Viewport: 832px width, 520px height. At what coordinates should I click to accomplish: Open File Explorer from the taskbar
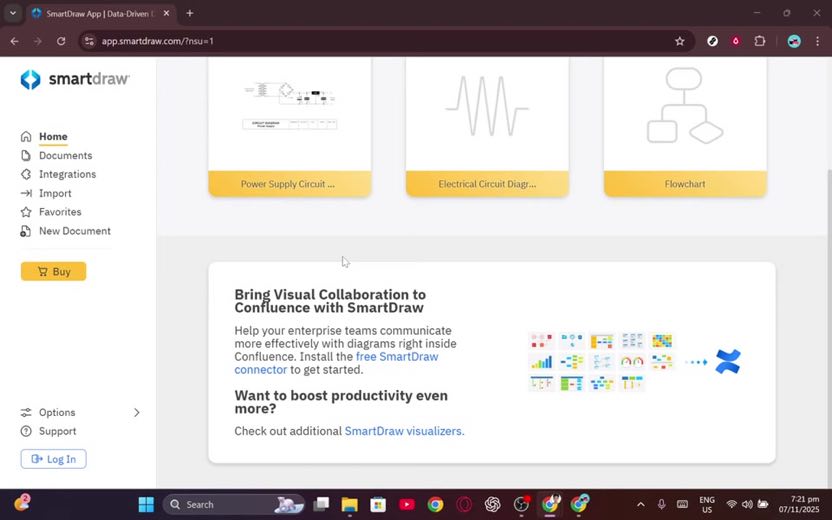pos(349,504)
